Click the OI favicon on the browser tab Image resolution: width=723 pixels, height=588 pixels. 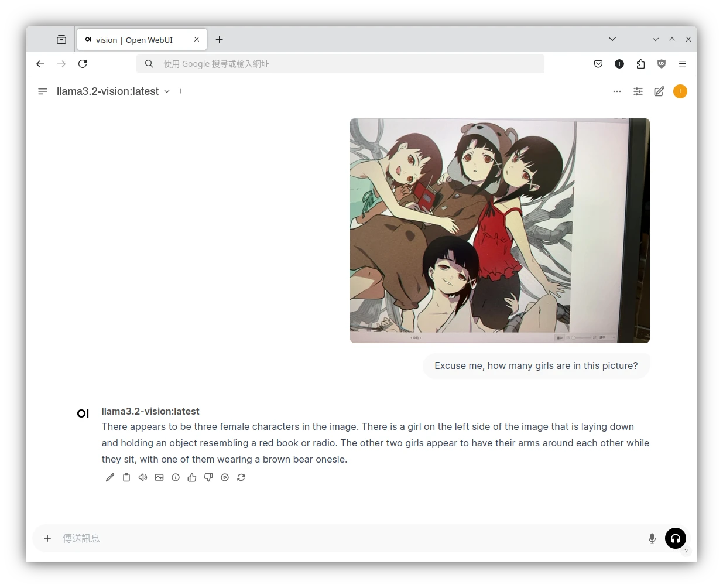click(88, 40)
